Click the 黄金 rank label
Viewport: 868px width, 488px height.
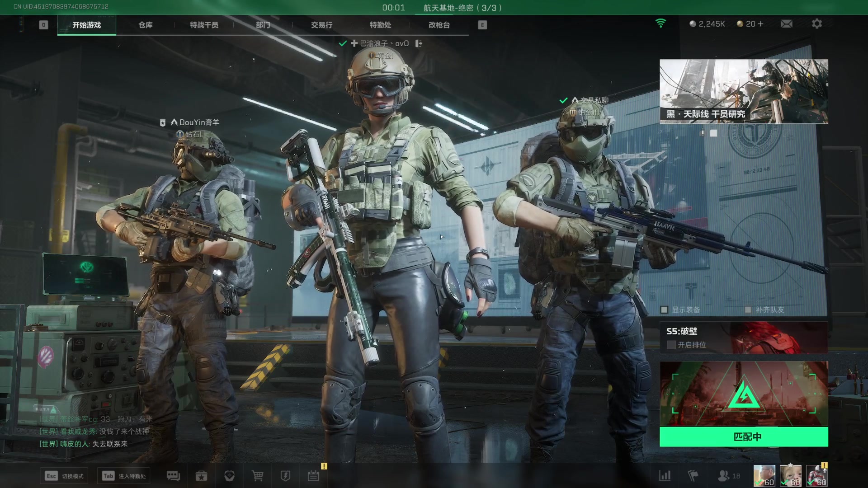point(381,55)
